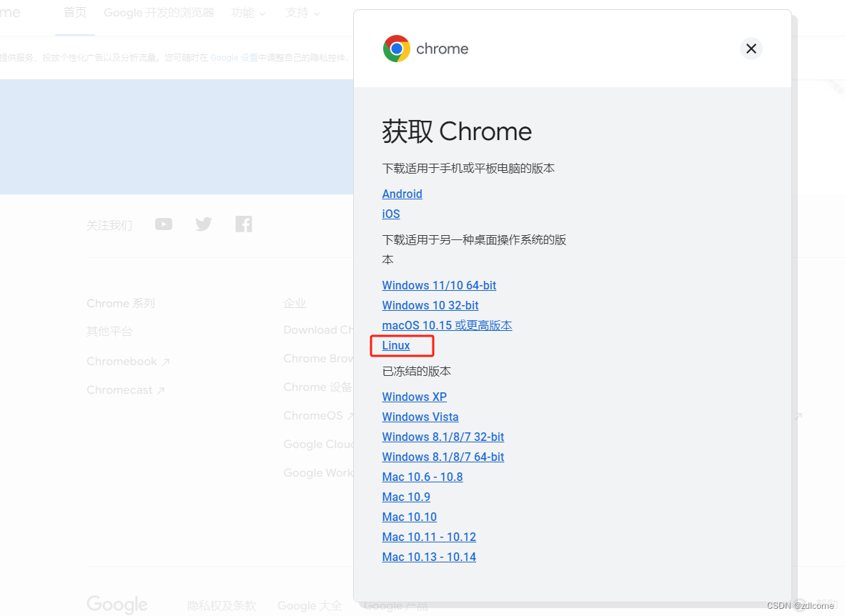Open Google 大全 footer link
This screenshot has height=616, width=845.
pos(310,606)
